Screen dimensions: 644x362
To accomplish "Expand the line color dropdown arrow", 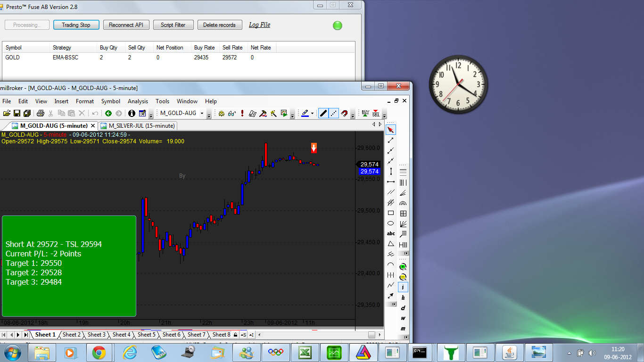I will tap(312, 113).
